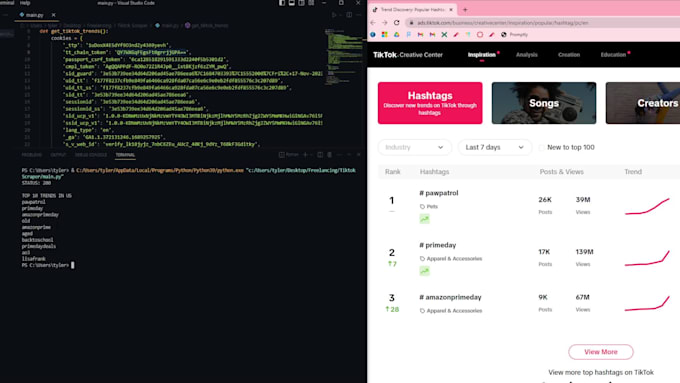Viewport: 680px width, 383px height.
Task: Open the #primeday hashtag
Action: [x=438, y=245]
